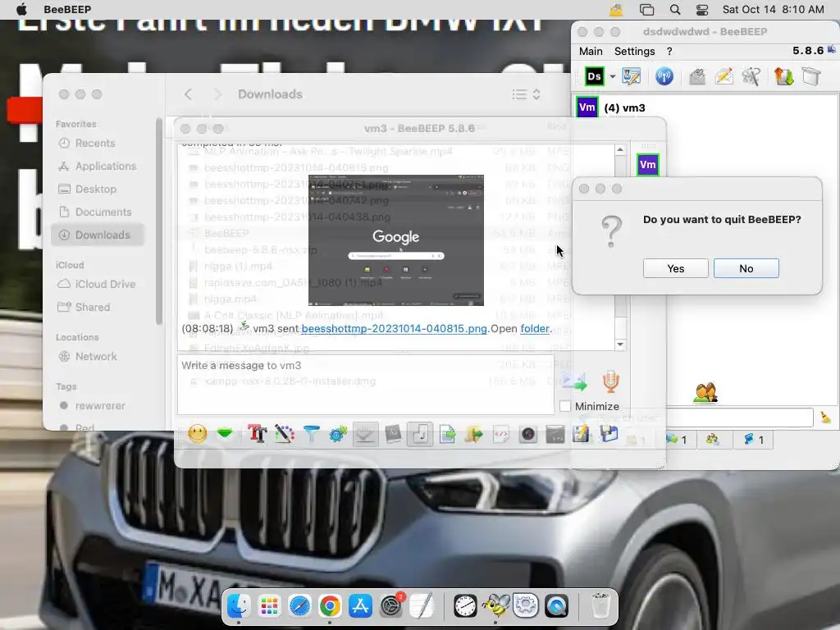
Task: Click the Ds user avatar button
Action: click(594, 76)
